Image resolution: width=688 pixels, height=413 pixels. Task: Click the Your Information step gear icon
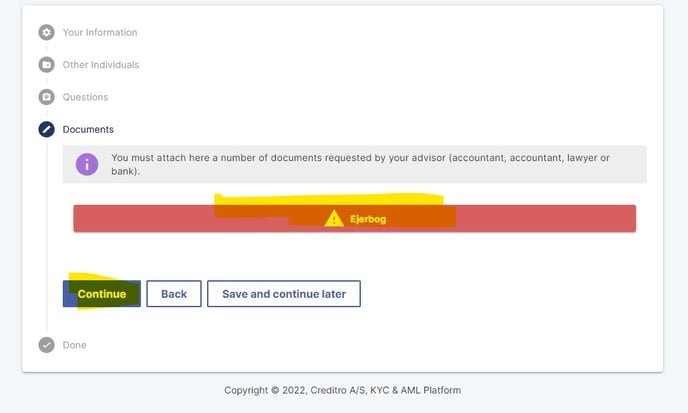47,32
